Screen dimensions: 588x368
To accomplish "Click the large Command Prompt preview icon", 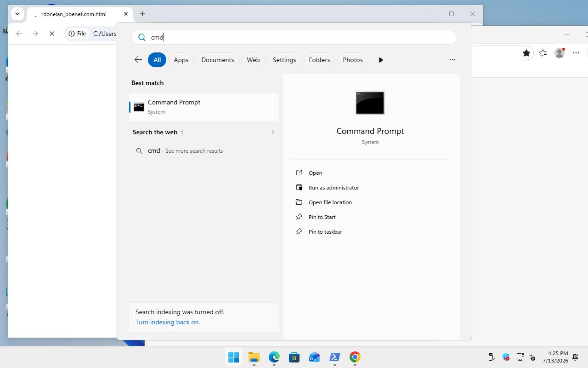I will 370,103.
